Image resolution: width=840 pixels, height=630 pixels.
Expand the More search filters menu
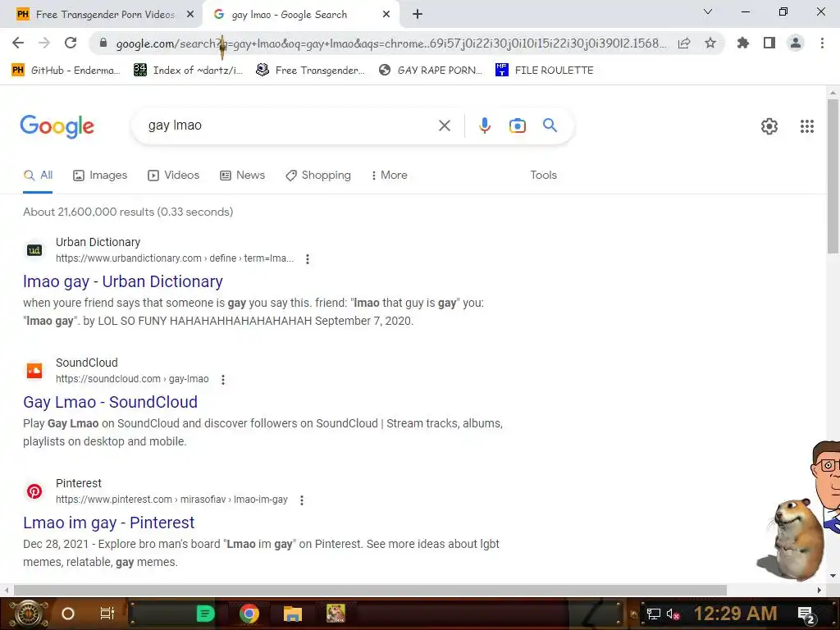[390, 176]
